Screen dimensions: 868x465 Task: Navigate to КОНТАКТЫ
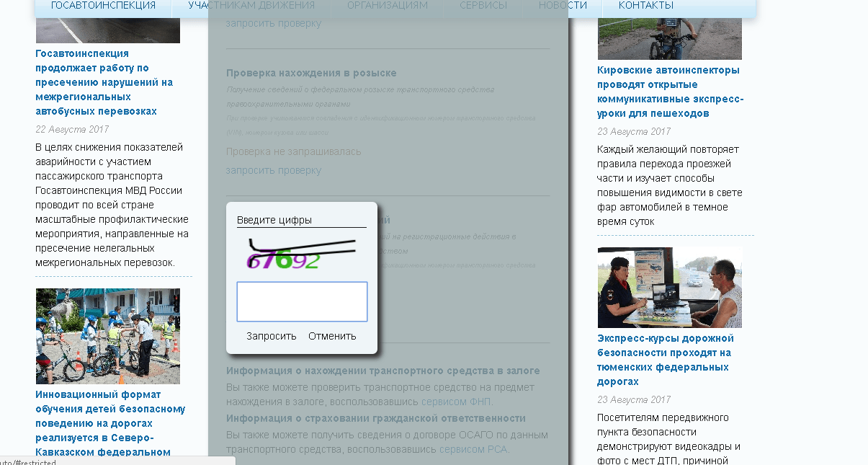pos(645,6)
